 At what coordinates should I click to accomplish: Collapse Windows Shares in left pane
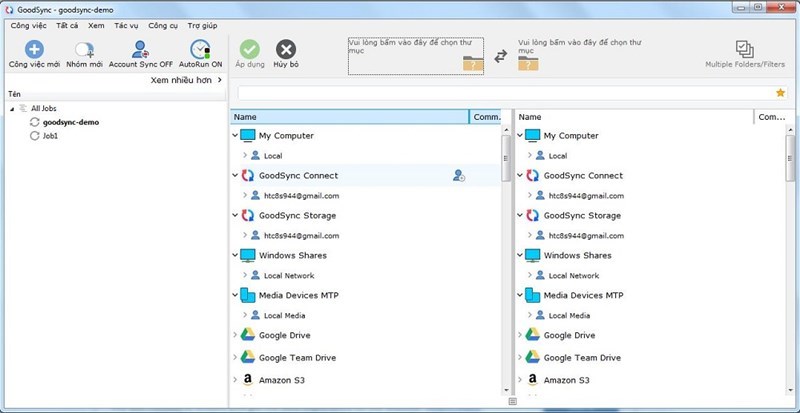pyautogui.click(x=235, y=255)
